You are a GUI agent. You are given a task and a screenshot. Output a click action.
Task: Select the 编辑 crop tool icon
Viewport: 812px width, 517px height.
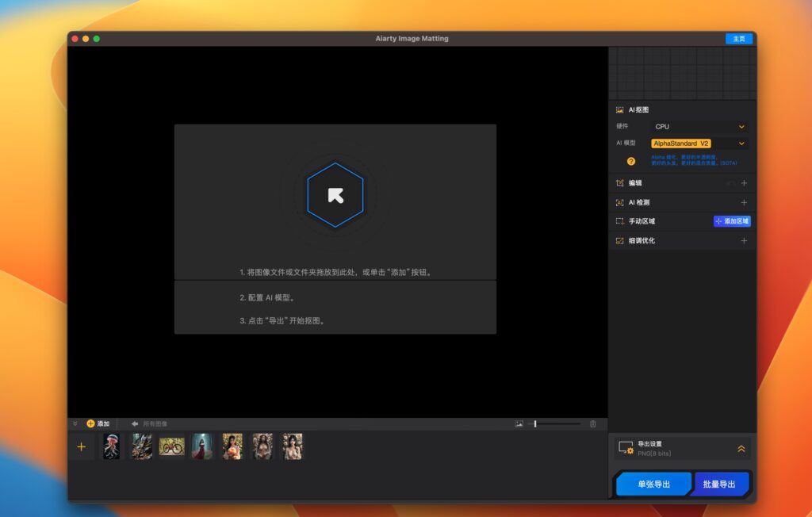pos(619,183)
